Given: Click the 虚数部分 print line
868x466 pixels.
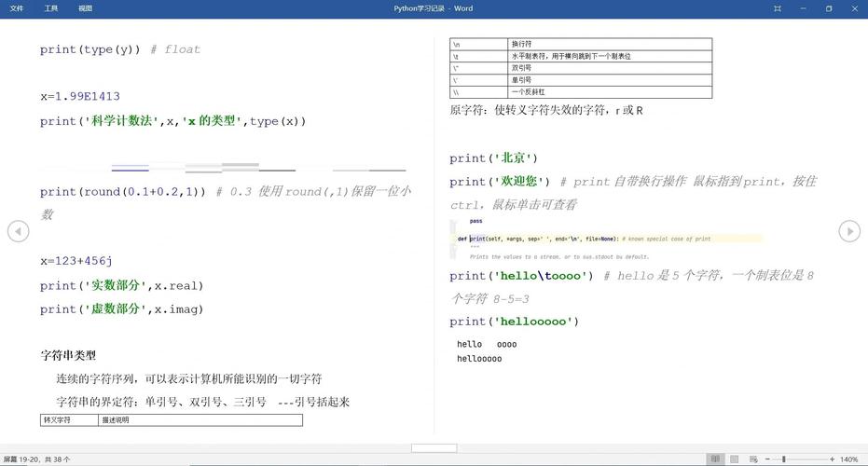Looking at the screenshot, I should click(x=121, y=308).
